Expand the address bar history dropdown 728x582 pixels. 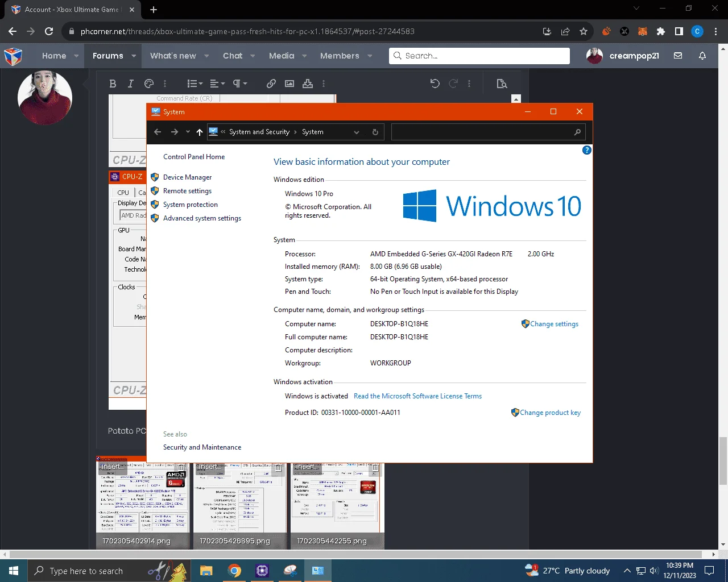[357, 132]
